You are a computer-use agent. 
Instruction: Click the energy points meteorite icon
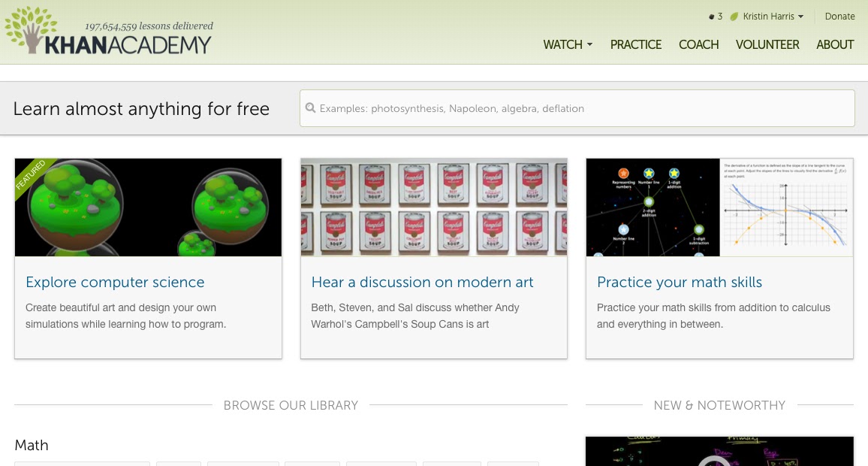(x=711, y=17)
